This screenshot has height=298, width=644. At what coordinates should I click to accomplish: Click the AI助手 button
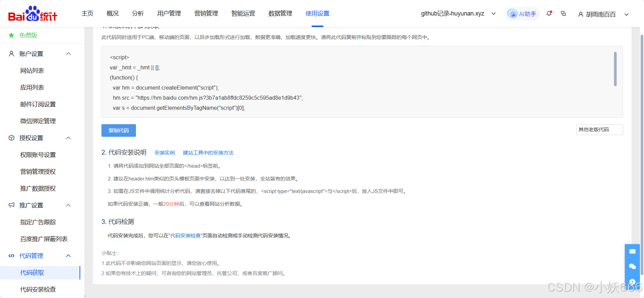click(x=522, y=14)
